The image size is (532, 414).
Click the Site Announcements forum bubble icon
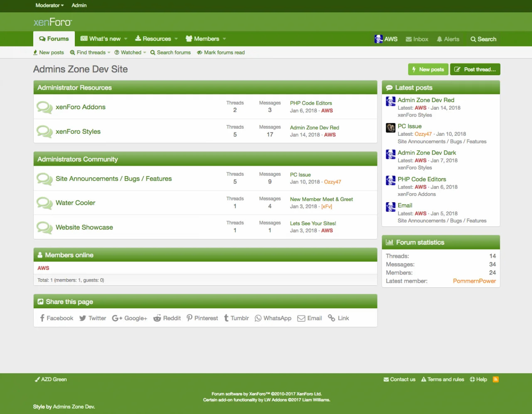click(44, 179)
